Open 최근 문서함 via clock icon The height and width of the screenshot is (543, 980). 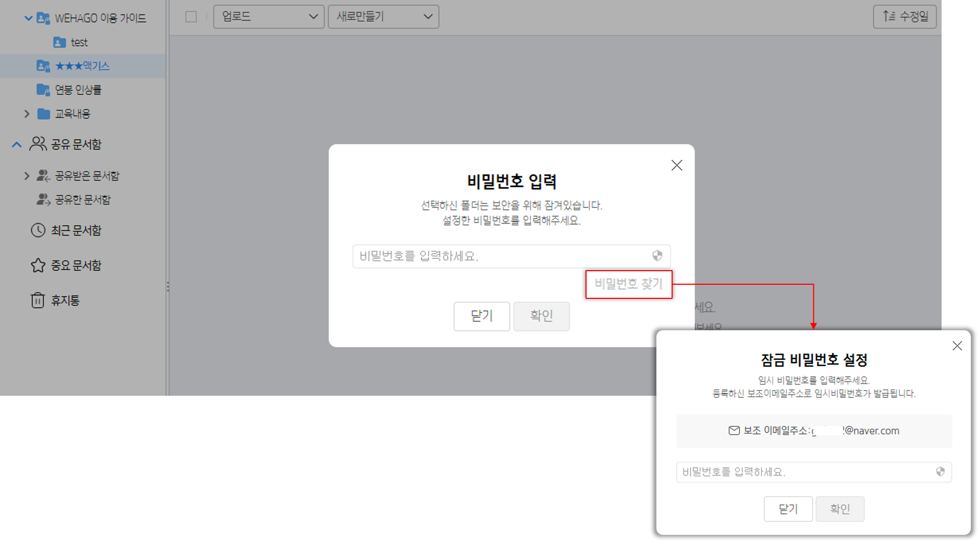[38, 231]
